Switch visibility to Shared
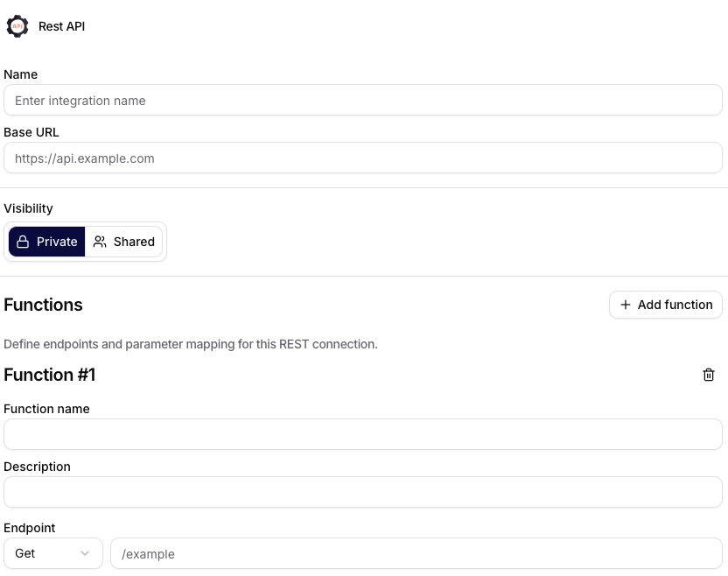The height and width of the screenshot is (576, 728). 123,242
